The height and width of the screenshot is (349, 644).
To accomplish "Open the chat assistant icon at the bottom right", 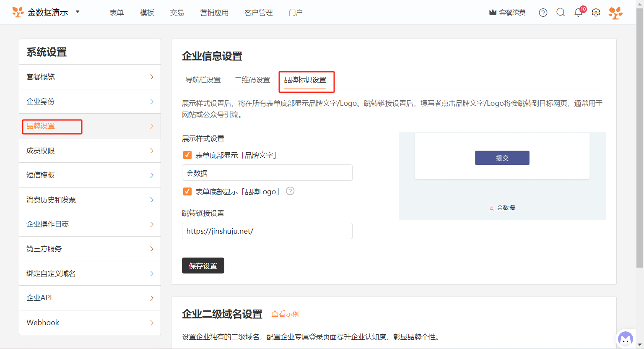I will [625, 338].
